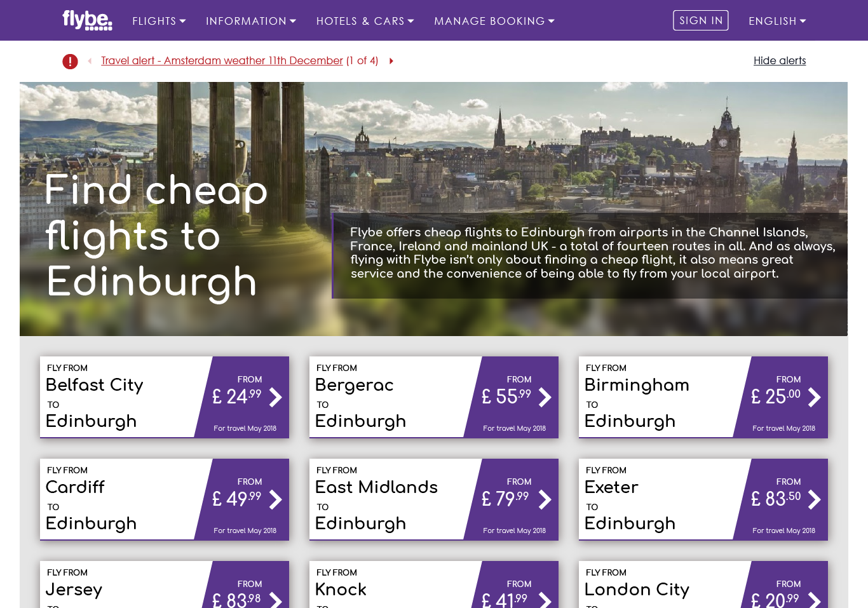Select Bergerac to Edinburgh route
Viewport: 868px width, 608px height.
434,397
